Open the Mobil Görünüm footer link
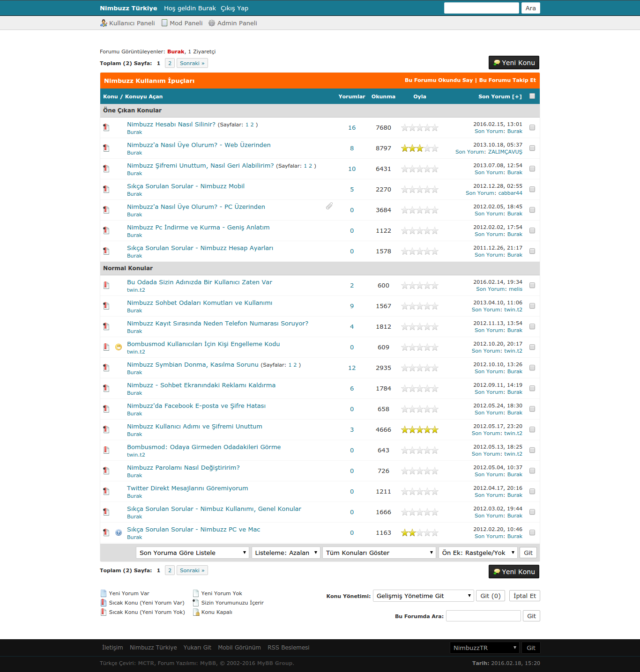Viewport: 640px width, 672px height. click(239, 648)
